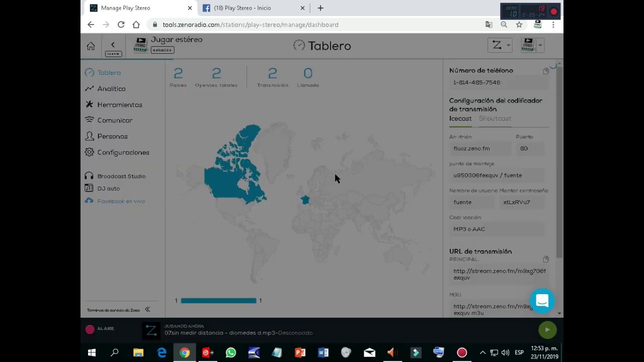This screenshot has width=644, height=362.
Task: Open a new browser tab
Action: (320, 8)
